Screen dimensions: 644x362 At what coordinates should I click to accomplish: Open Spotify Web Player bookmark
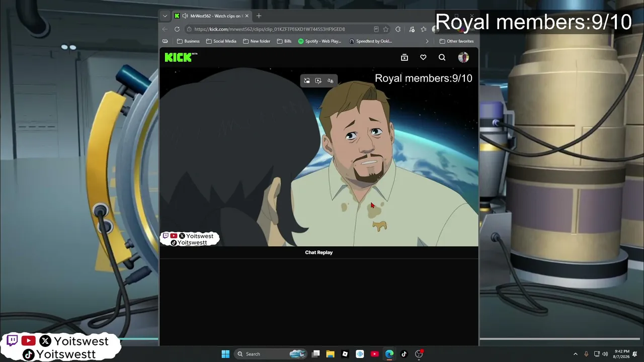pyautogui.click(x=320, y=41)
